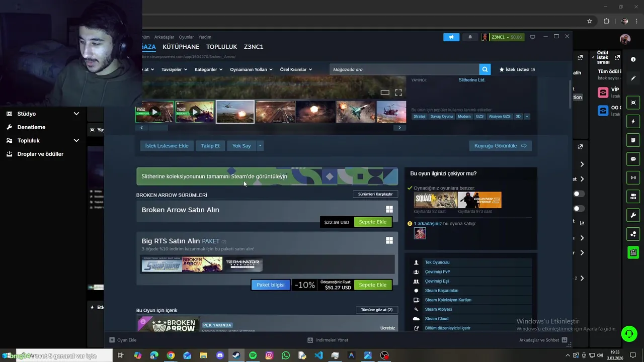Open Spotify from the taskbar
Image resolution: width=644 pixels, height=362 pixels.
pos(253,355)
